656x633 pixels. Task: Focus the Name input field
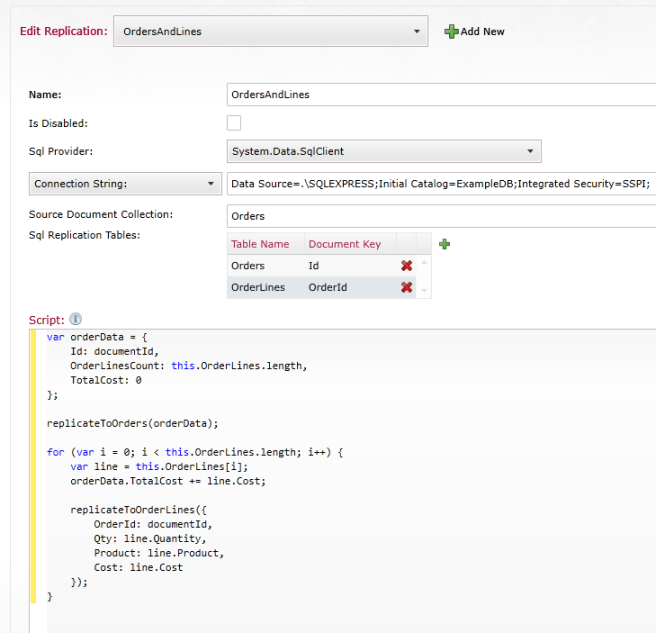click(441, 95)
